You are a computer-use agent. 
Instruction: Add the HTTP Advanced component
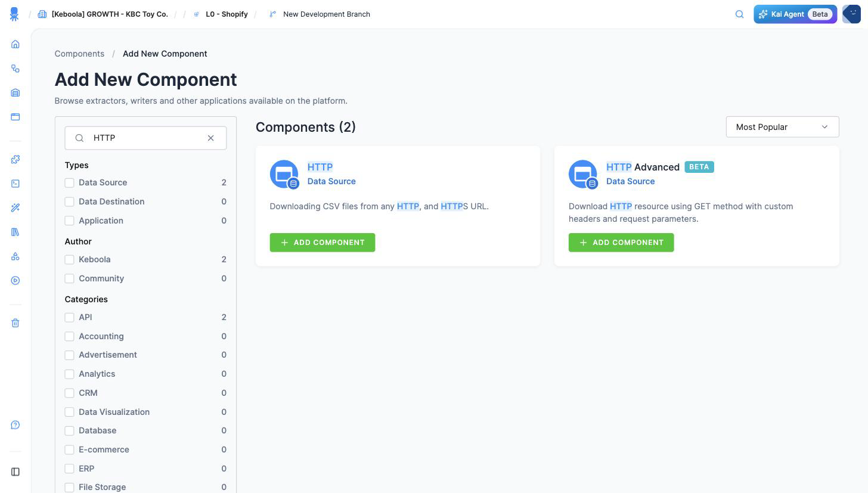click(x=621, y=243)
